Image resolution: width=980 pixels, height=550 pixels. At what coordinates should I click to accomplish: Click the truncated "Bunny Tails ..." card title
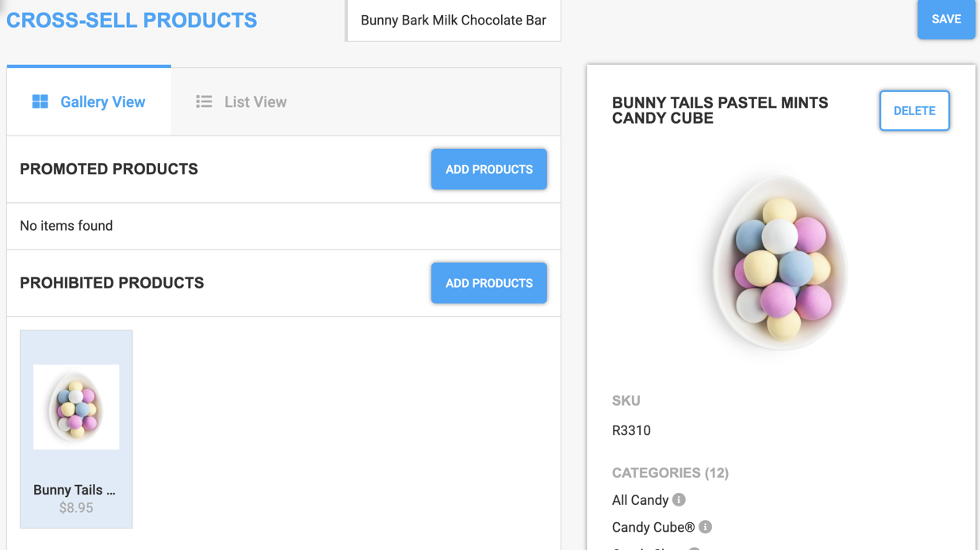point(75,491)
